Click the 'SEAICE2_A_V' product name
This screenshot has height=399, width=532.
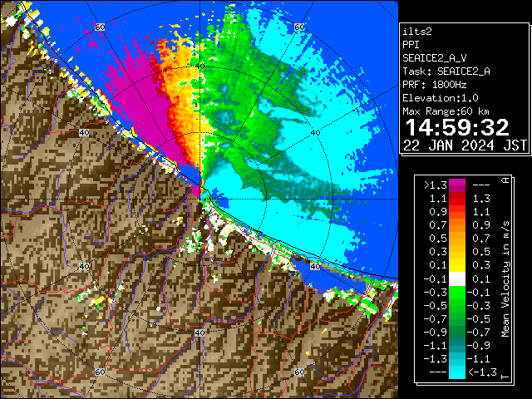(x=434, y=58)
